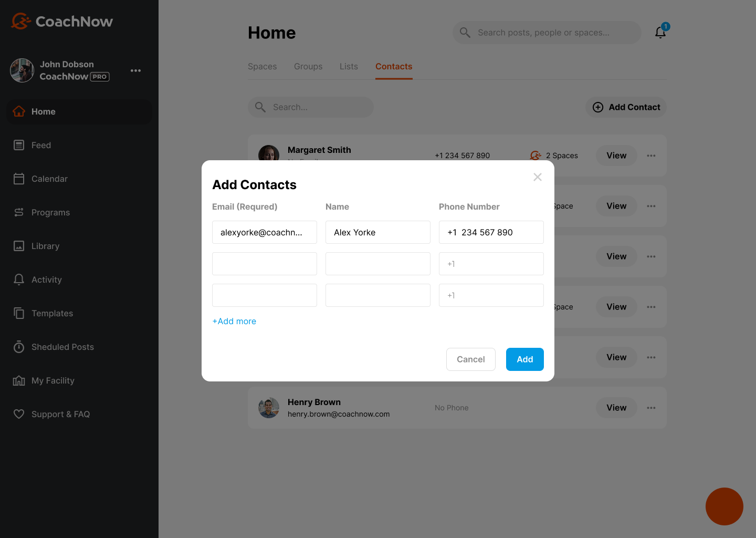Open Scheduled Posts via the clock icon
Viewport: 756px width, 538px height.
pyautogui.click(x=19, y=347)
